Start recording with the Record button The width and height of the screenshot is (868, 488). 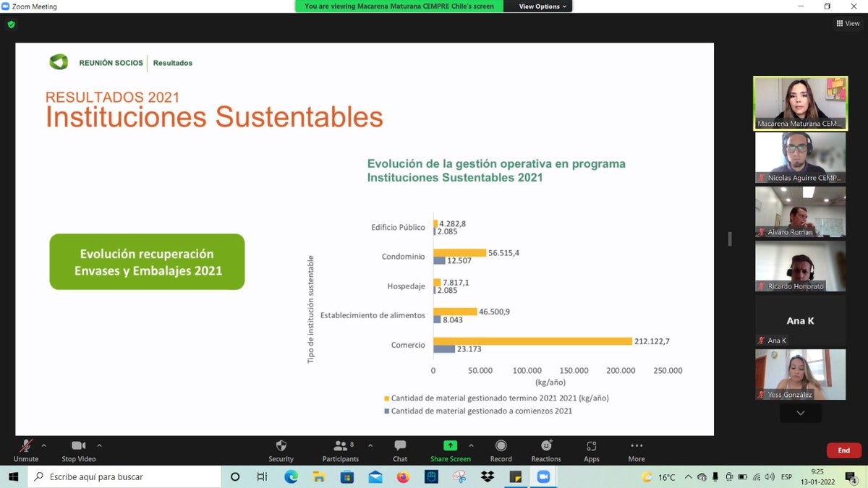click(x=501, y=450)
